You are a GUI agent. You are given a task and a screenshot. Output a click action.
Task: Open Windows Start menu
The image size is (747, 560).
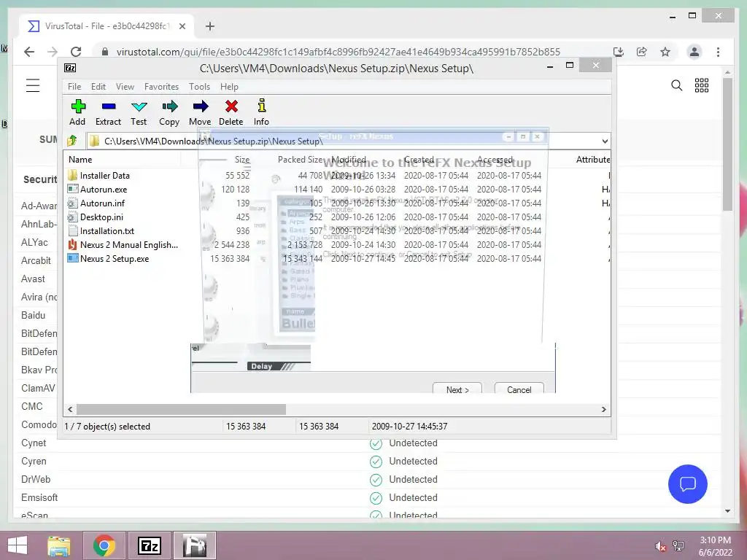pyautogui.click(x=18, y=545)
